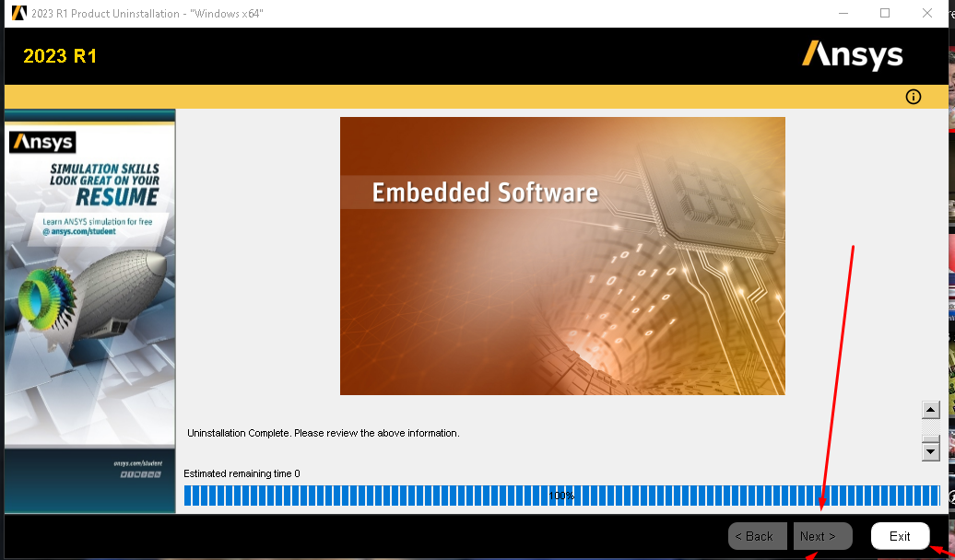Click the '2023 R1' version label
The image size is (955, 560).
[x=60, y=56]
